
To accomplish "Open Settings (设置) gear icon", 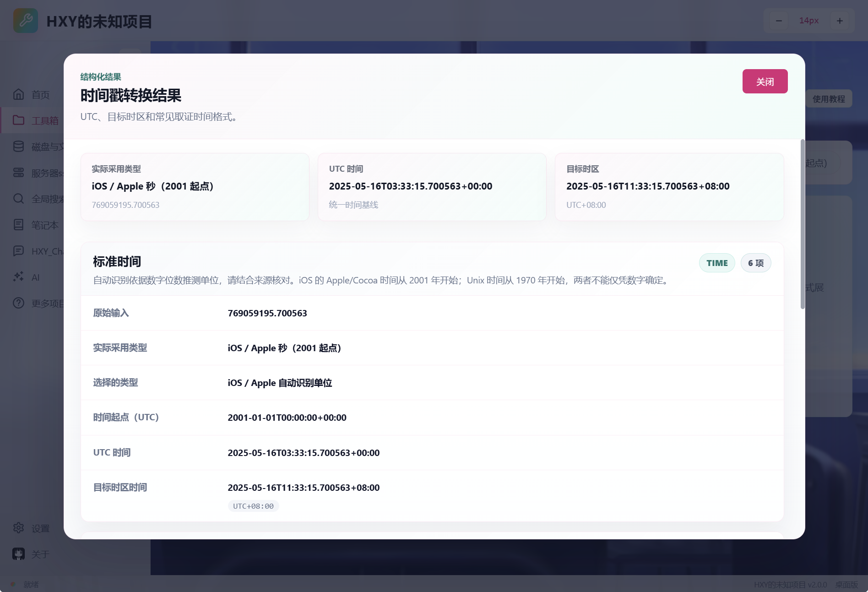I will tap(18, 528).
